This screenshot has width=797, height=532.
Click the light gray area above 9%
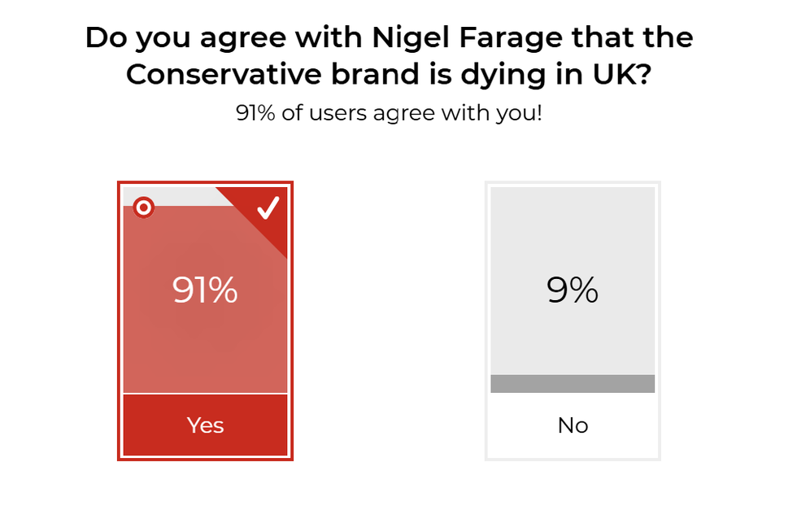[x=573, y=228]
